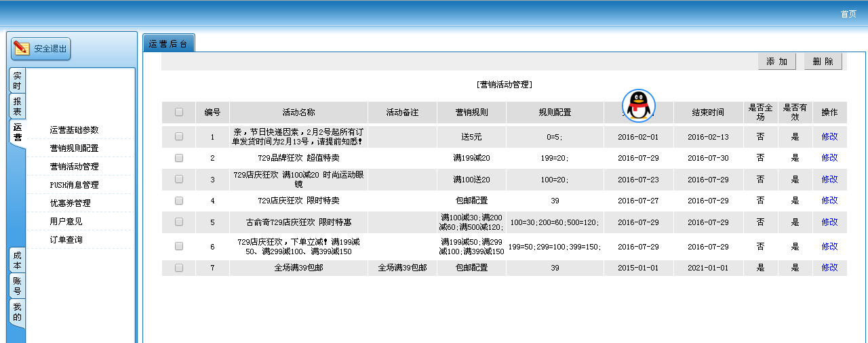Click the 安全退出 logout button
The height and width of the screenshot is (343, 868).
coord(41,48)
